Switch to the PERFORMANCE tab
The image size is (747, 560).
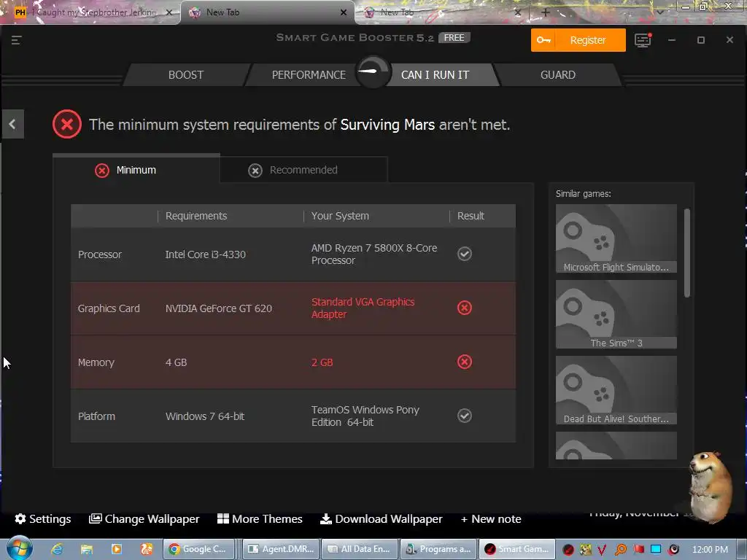(309, 75)
